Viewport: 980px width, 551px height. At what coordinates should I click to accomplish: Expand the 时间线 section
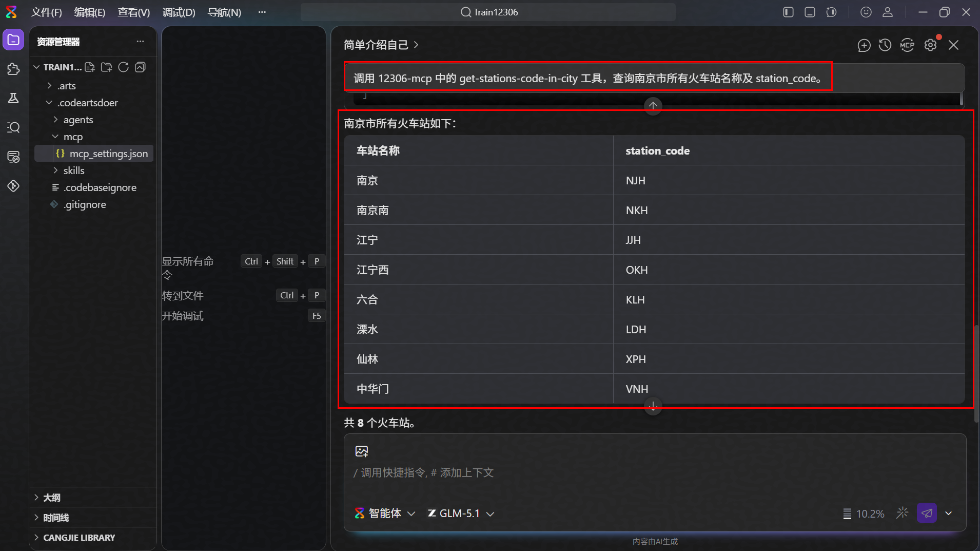(93, 518)
